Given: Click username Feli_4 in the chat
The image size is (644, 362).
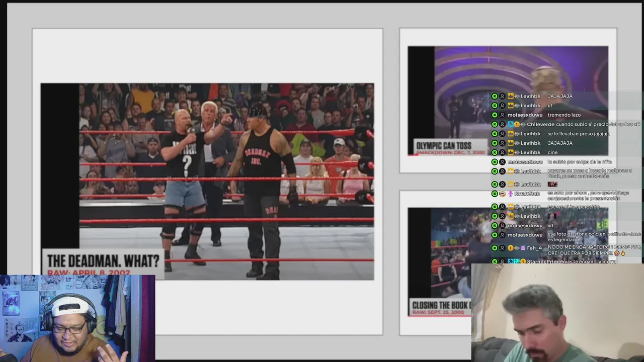Looking at the screenshot, I should pos(534,248).
